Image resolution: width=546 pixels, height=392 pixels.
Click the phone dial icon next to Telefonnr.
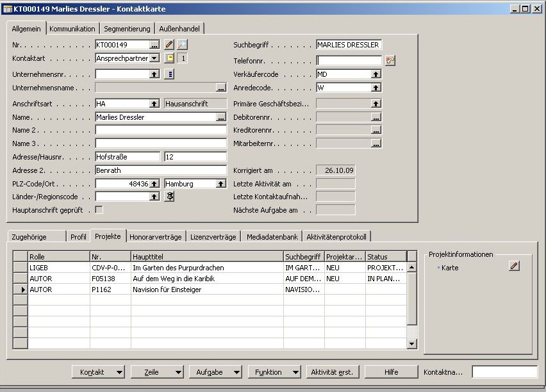[x=390, y=61]
